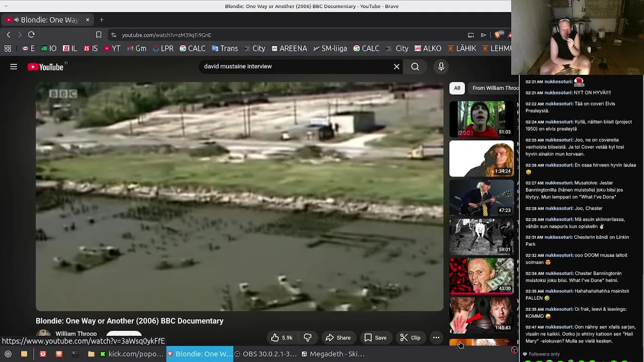Run search with magnifier button

pyautogui.click(x=415, y=66)
